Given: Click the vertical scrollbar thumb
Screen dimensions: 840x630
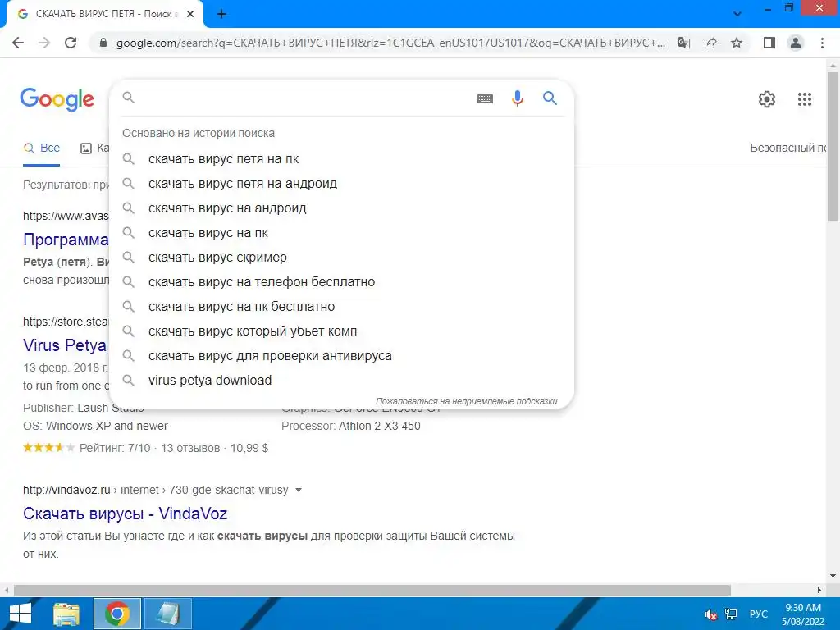Looking at the screenshot, I should click(x=833, y=146).
